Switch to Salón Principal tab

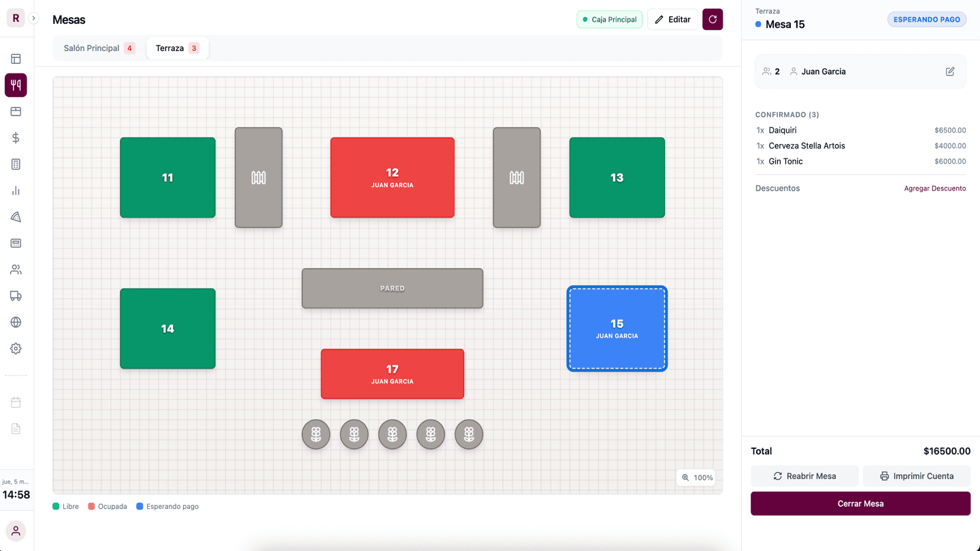click(99, 48)
